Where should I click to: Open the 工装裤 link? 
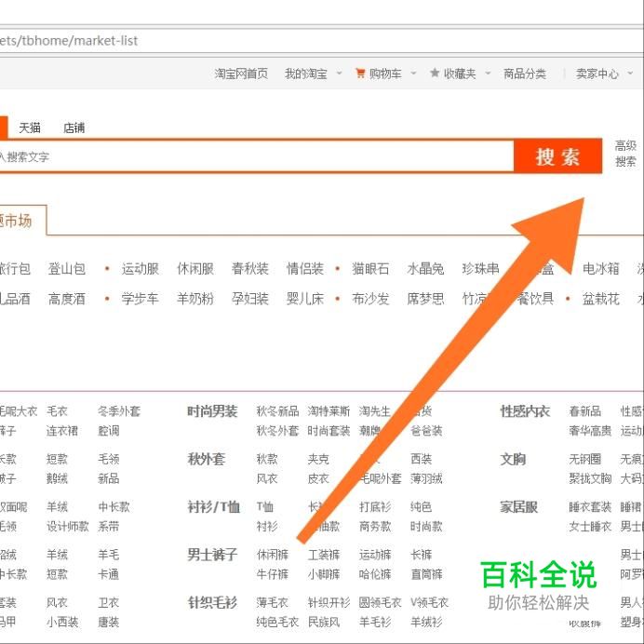324,555
